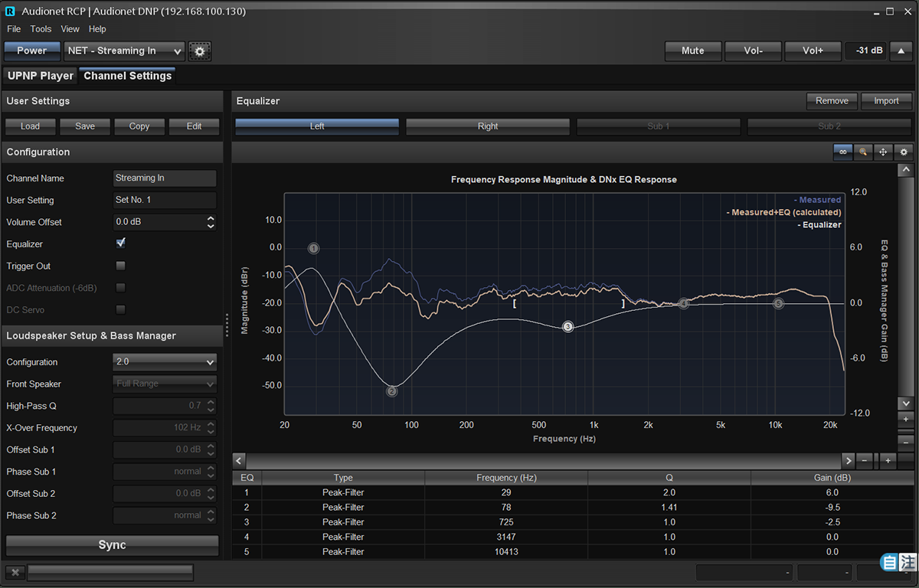919x588 pixels.
Task: Click the Edit user settings button
Action: tap(195, 126)
